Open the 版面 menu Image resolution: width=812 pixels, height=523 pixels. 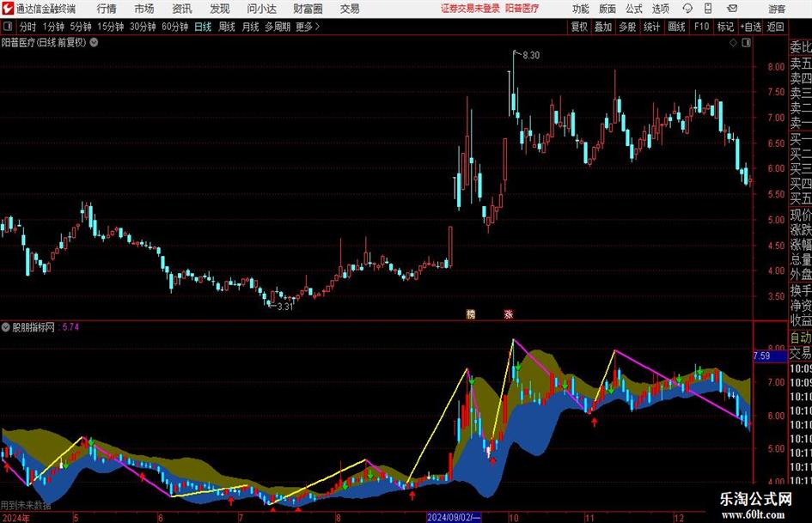pos(607,9)
